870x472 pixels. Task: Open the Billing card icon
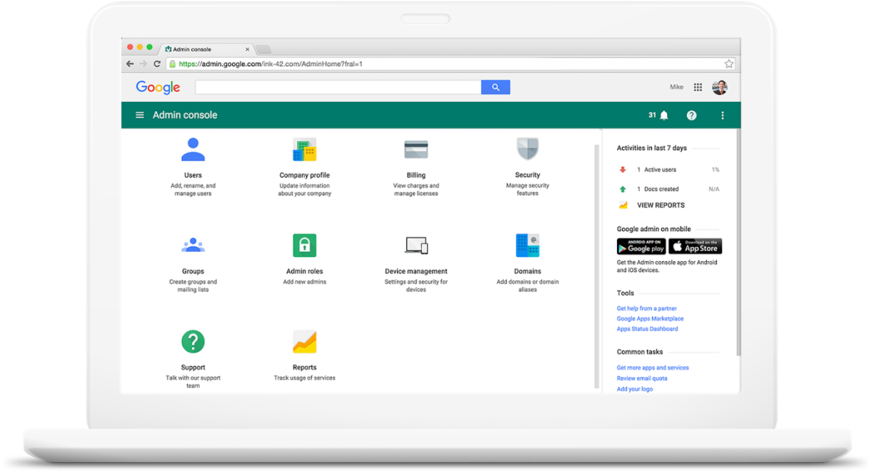click(416, 150)
